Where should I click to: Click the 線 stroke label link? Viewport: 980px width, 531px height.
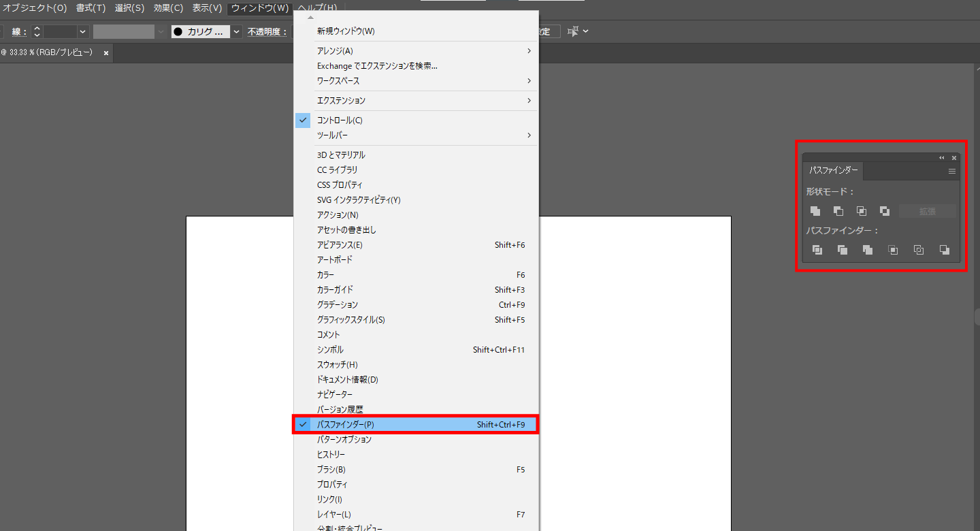(x=19, y=31)
